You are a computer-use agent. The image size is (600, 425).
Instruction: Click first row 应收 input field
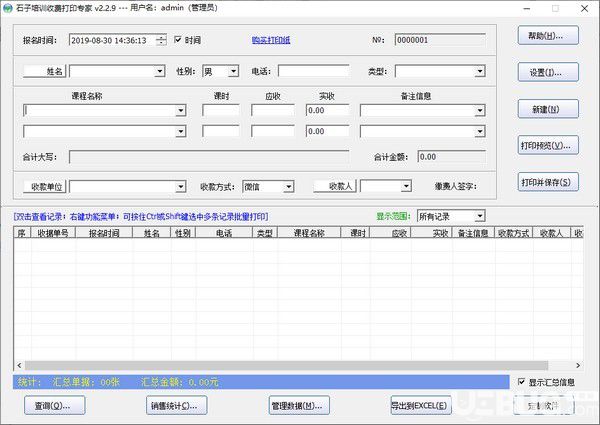click(x=273, y=111)
